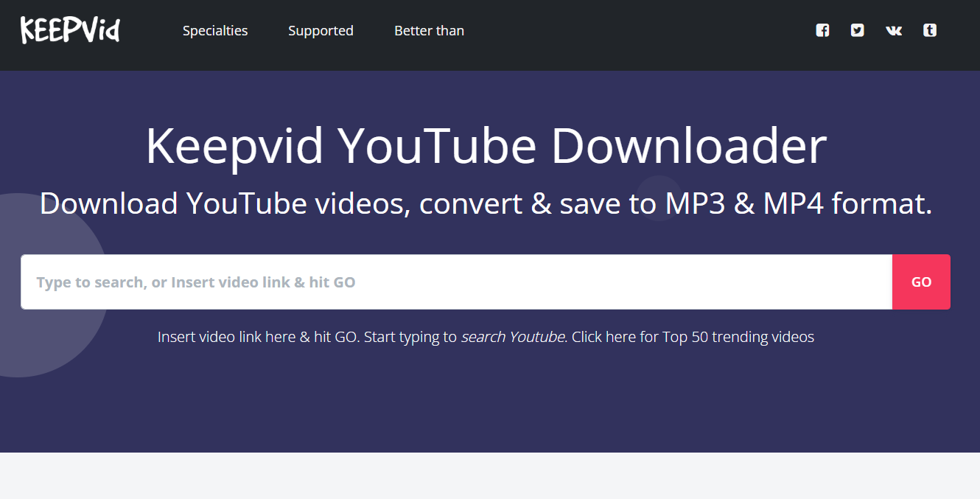Click the Keepvid YouTube Downloader heading
Image resolution: width=980 pixels, height=499 pixels.
(486, 145)
